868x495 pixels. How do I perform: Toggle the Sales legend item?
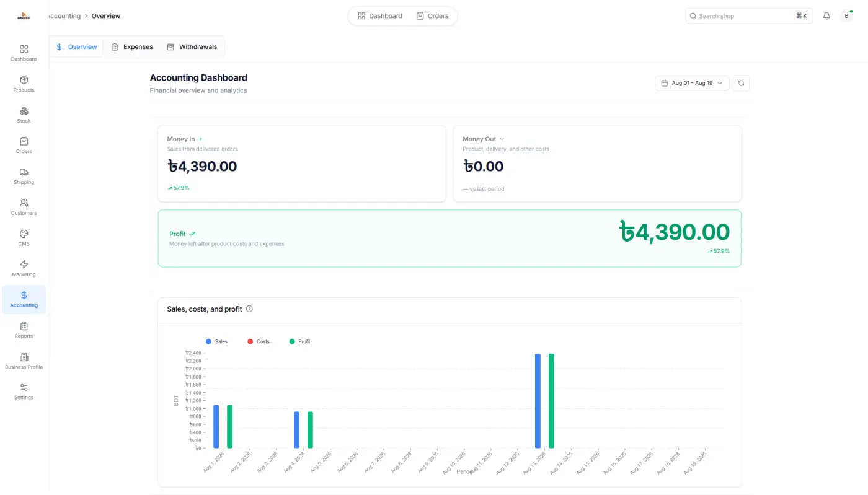[x=216, y=342]
